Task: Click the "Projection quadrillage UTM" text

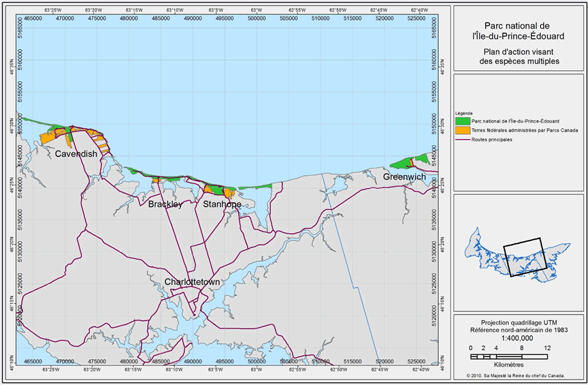Action: (x=517, y=322)
